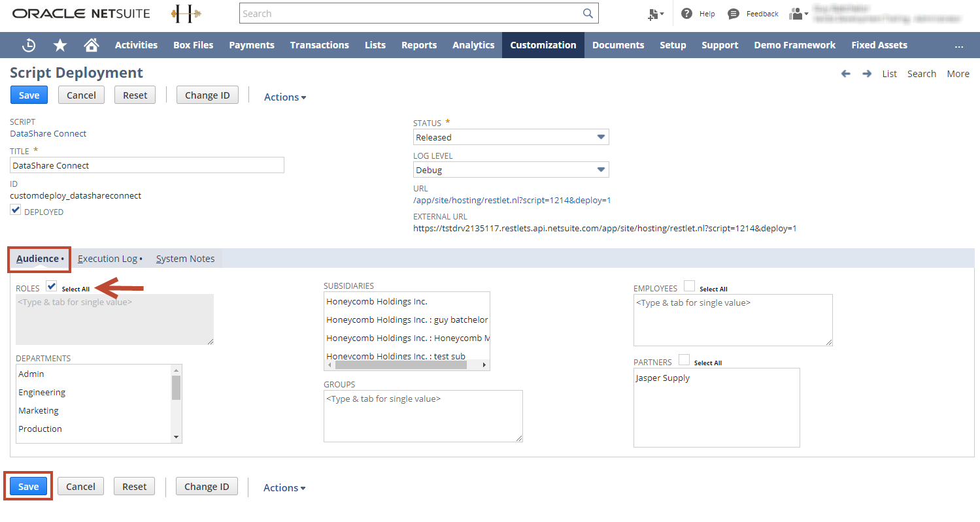The width and height of the screenshot is (980, 522).
Task: Open the Support menu
Action: [720, 45]
